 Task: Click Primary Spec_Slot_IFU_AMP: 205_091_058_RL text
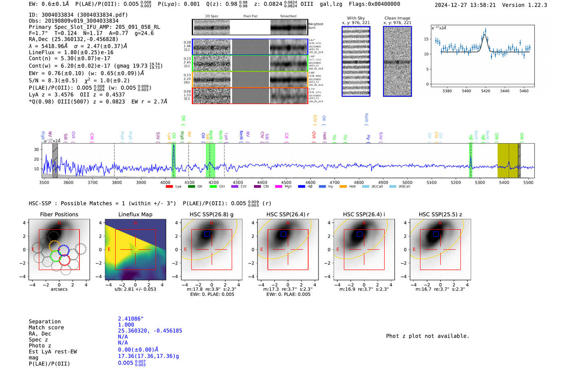click(94, 27)
